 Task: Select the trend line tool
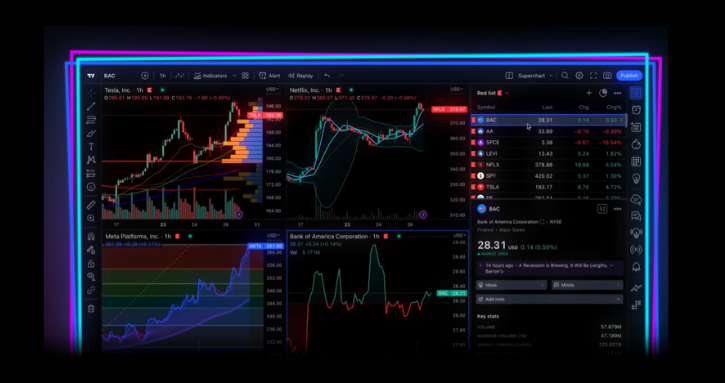pos(91,106)
